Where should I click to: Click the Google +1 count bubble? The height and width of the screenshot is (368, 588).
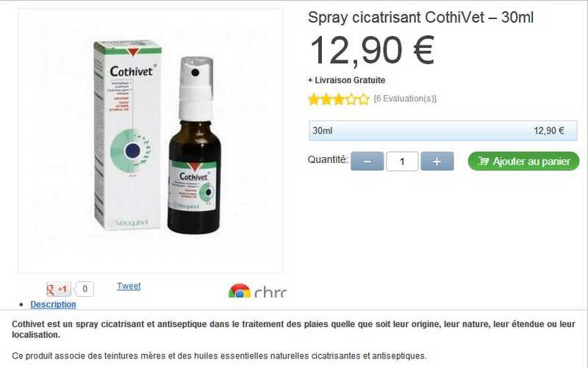[x=85, y=289]
